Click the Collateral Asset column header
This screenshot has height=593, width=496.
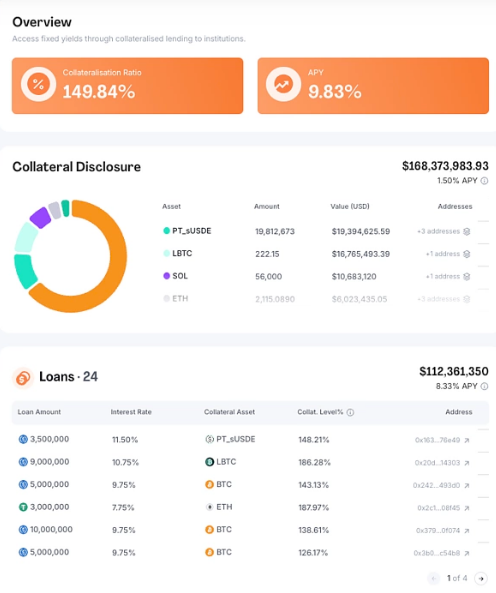pyautogui.click(x=229, y=412)
